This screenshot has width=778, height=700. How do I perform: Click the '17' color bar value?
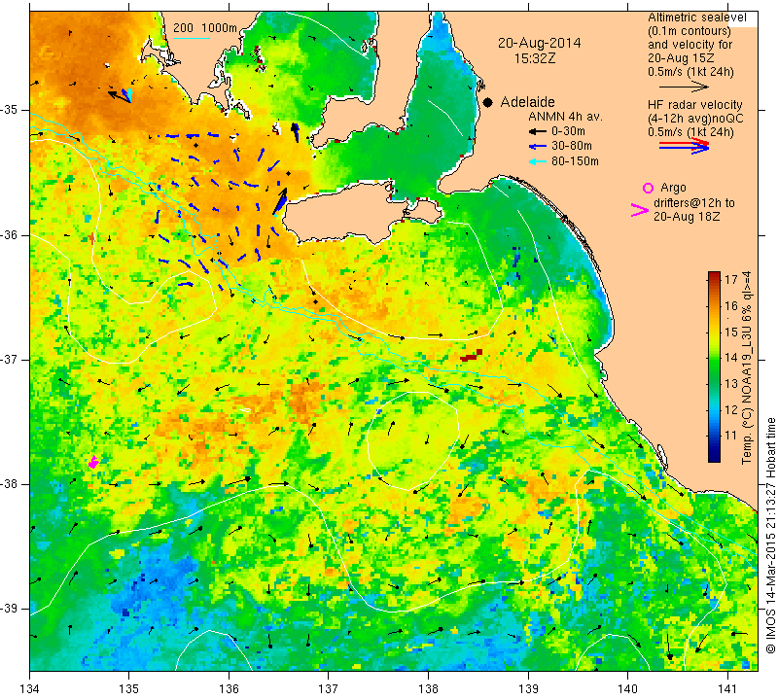(730, 279)
